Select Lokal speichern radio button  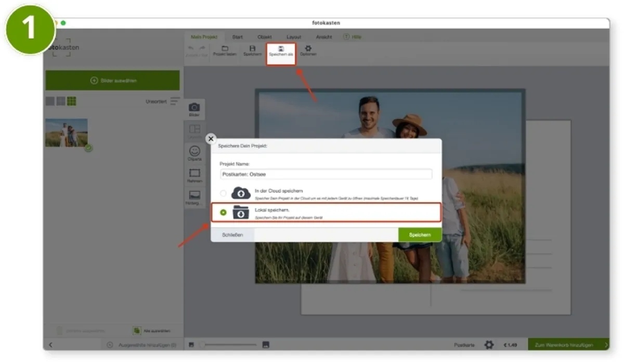[x=224, y=212]
